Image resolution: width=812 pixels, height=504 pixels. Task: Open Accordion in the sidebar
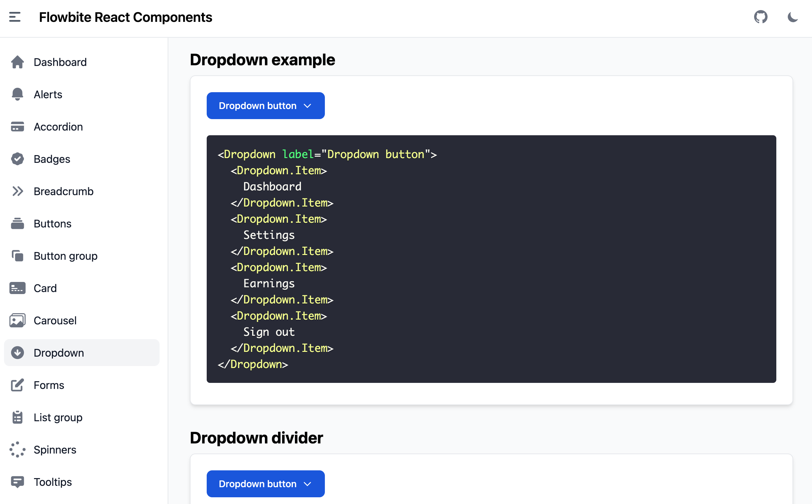click(x=58, y=127)
